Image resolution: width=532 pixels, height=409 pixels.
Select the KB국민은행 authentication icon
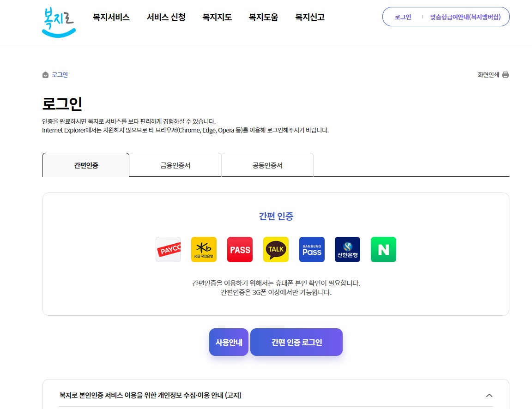[x=204, y=249]
